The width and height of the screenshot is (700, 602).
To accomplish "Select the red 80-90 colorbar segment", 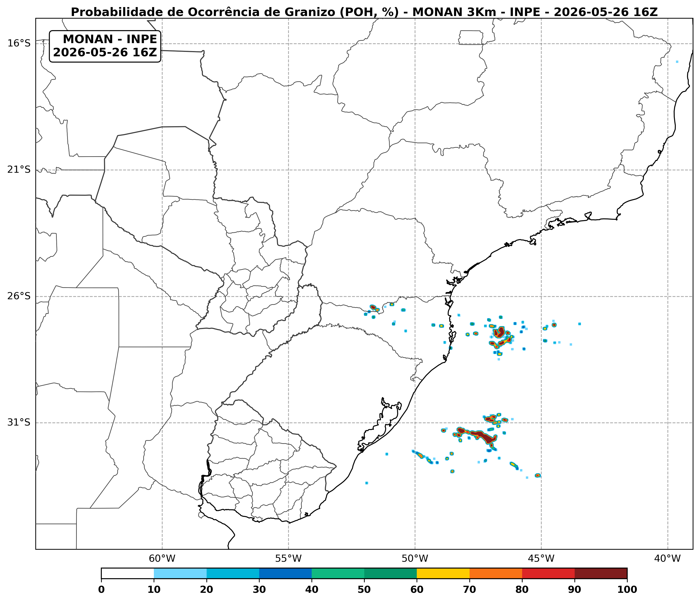I will [x=548, y=573].
